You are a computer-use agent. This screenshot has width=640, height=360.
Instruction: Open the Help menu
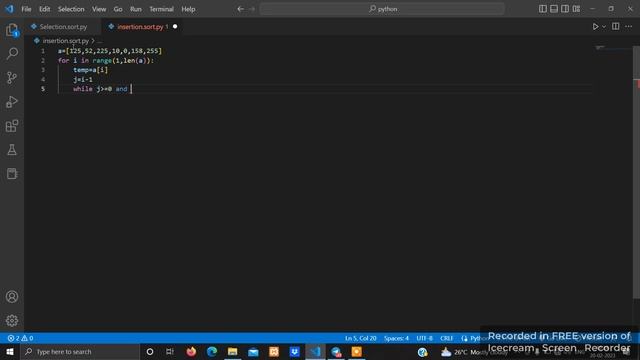[188, 9]
